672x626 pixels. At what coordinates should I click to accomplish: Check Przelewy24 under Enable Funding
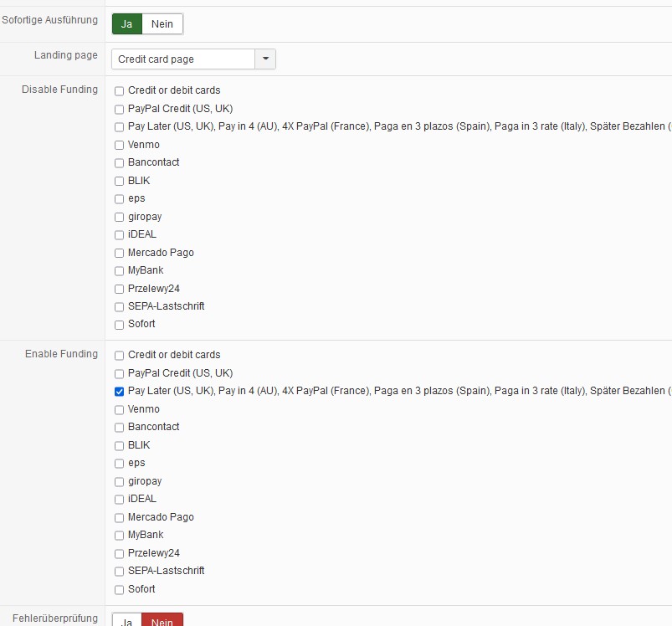(119, 554)
